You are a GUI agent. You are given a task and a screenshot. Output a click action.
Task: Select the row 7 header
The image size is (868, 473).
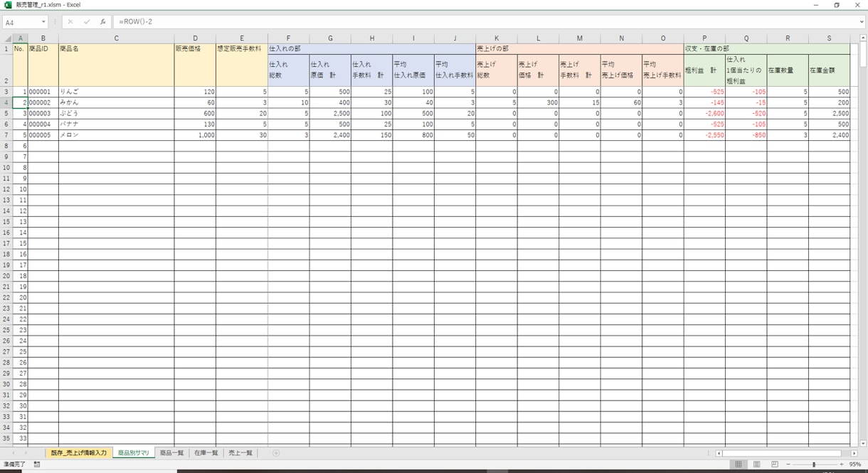coord(6,135)
